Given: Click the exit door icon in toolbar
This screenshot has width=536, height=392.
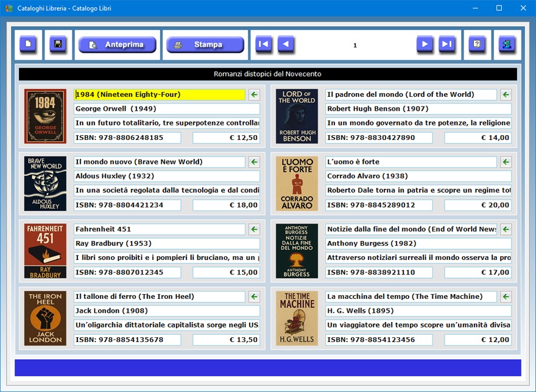Looking at the screenshot, I should click(507, 44).
